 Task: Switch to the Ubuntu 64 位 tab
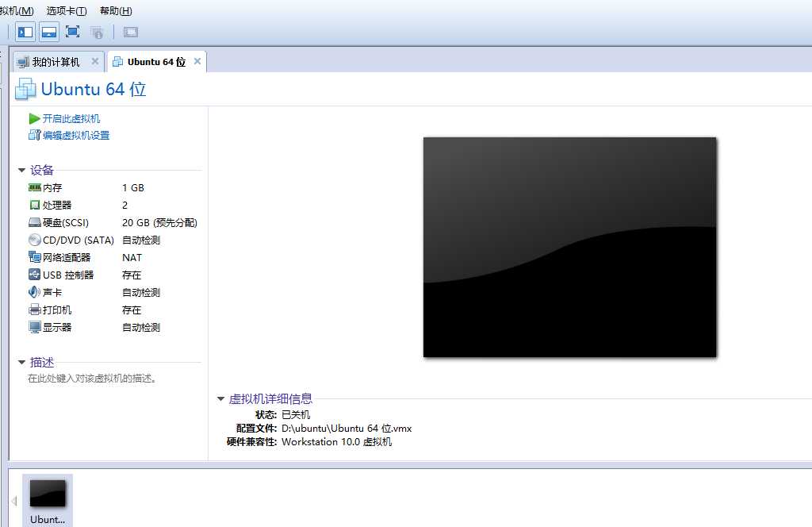156,62
